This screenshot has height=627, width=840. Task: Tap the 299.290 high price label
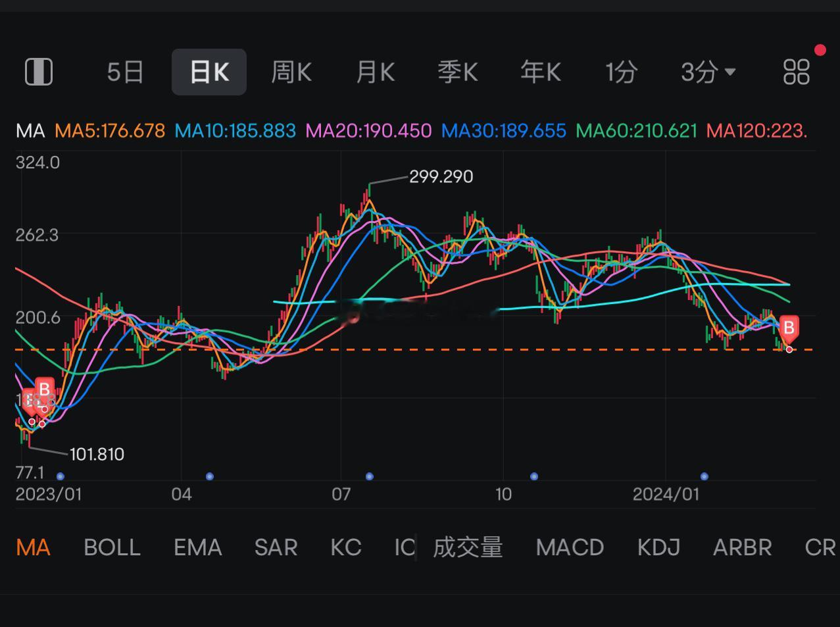(x=441, y=176)
